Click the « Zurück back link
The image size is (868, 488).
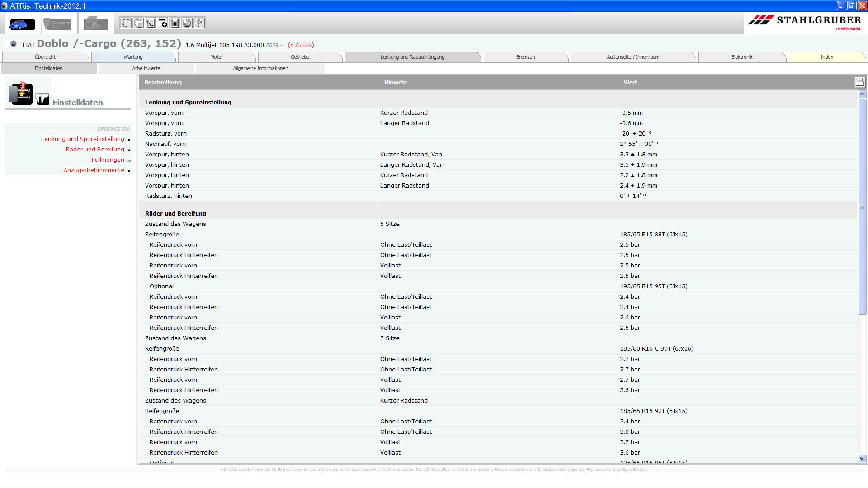pyautogui.click(x=301, y=45)
